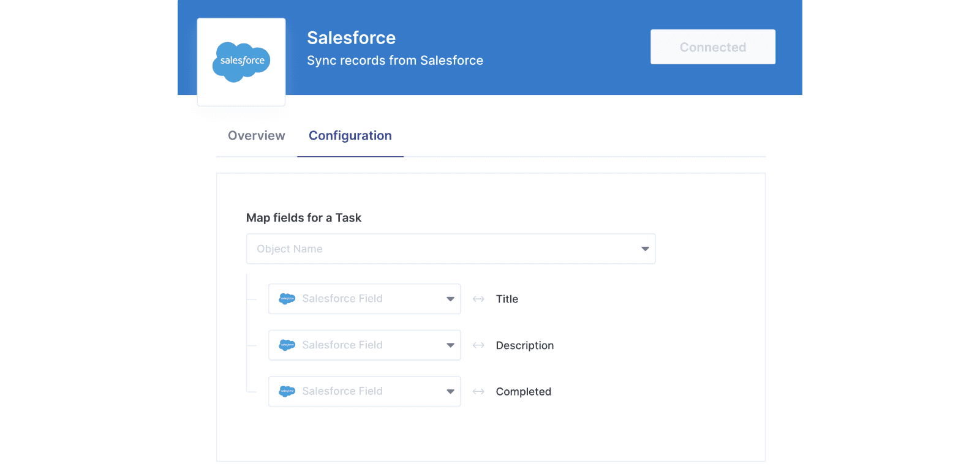Expand the Salesforce Field dropdown for Description

[x=364, y=345]
